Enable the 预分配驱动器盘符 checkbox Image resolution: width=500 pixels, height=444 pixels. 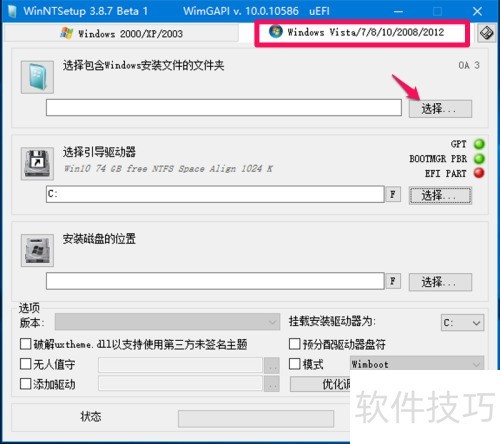[x=294, y=344]
